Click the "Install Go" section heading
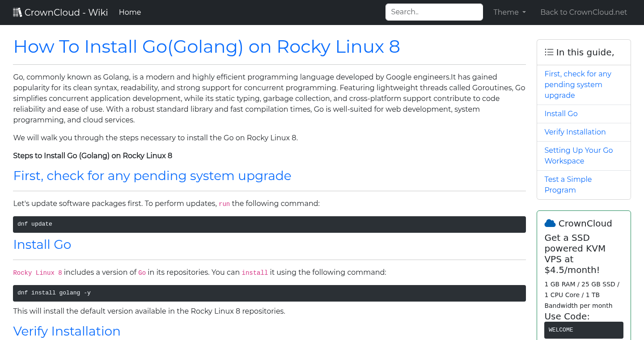This screenshot has width=644, height=340. click(42, 244)
